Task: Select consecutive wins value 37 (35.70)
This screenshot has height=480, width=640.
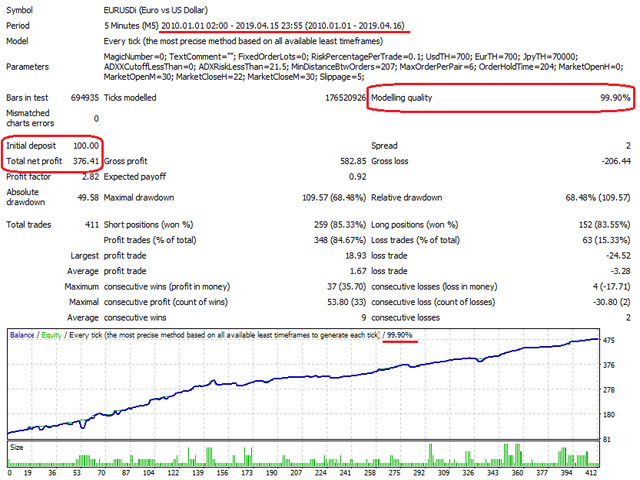Action: tap(347, 287)
